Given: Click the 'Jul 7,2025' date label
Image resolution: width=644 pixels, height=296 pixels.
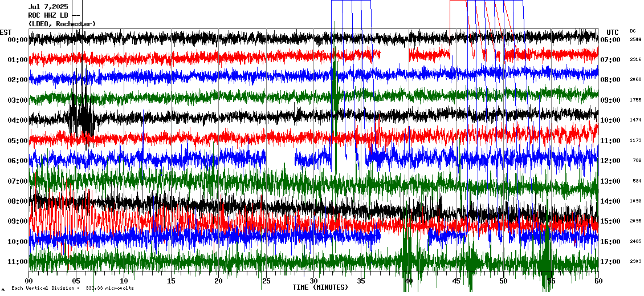Looking at the screenshot, I should [x=48, y=7].
